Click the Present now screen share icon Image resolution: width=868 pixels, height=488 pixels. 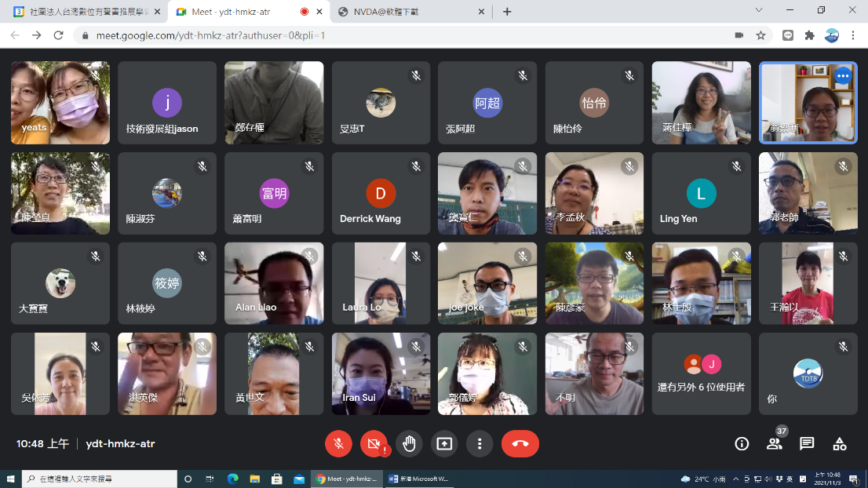click(x=444, y=444)
